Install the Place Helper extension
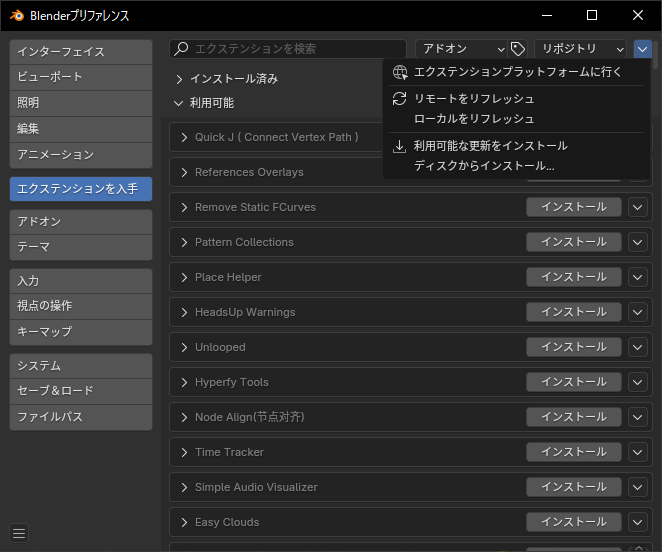The image size is (662, 552). (x=574, y=277)
